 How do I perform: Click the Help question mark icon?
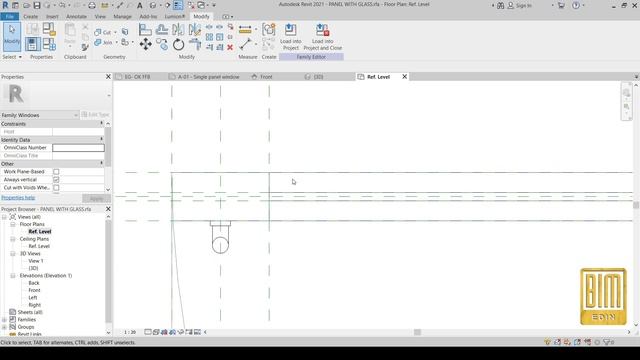pos(576,5)
